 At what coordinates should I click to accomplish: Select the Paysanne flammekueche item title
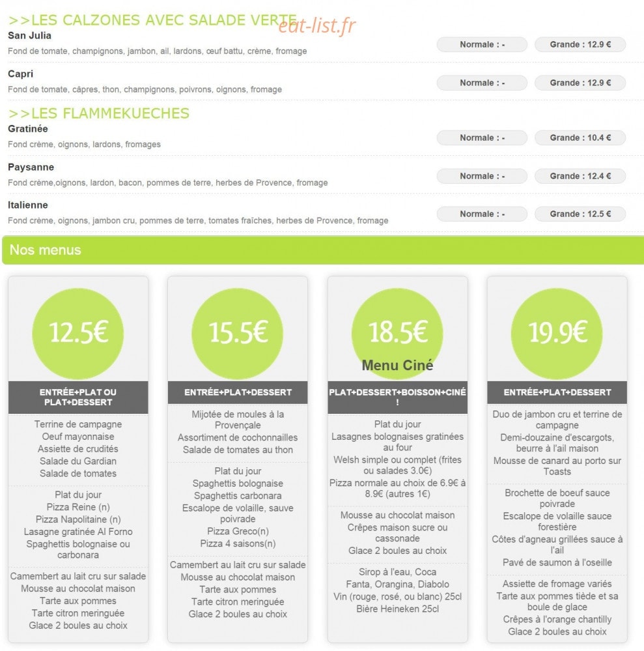(31, 167)
